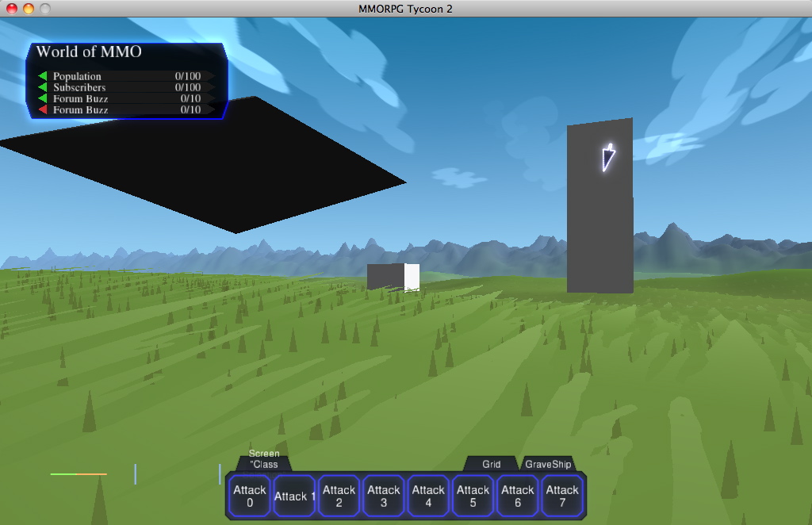Select the Attack 0 slot
This screenshot has width=812, height=525.
[250, 496]
